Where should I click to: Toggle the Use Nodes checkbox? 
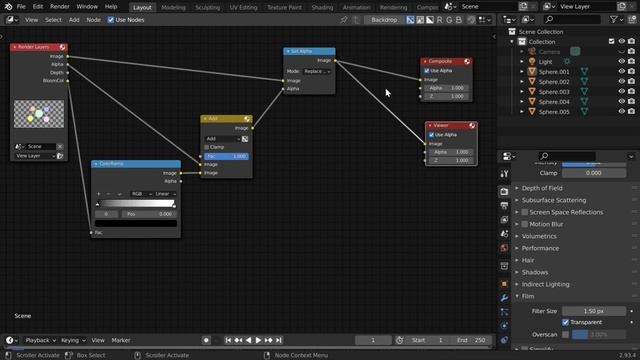point(111,20)
